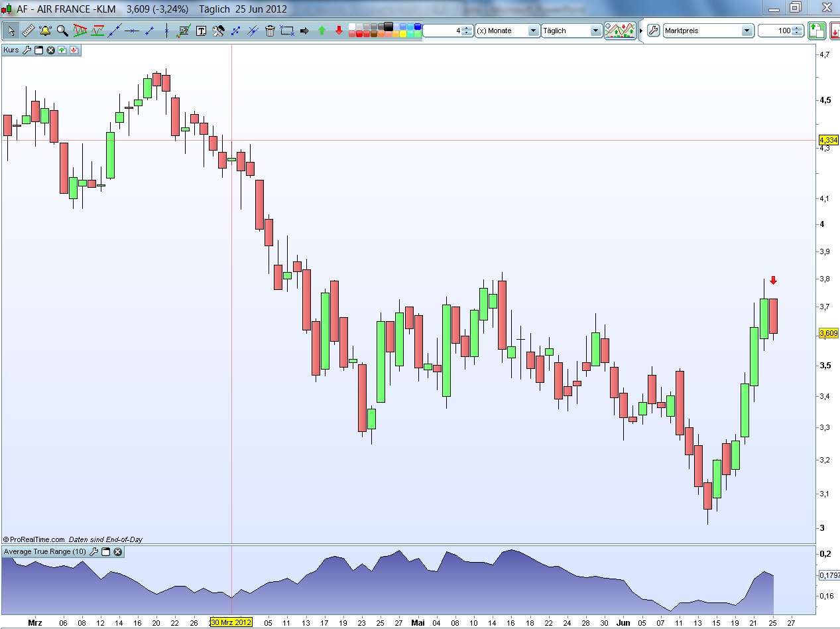Choose the diagonal trend line tool
Viewport: 840px width, 629px height.
(x=115, y=31)
